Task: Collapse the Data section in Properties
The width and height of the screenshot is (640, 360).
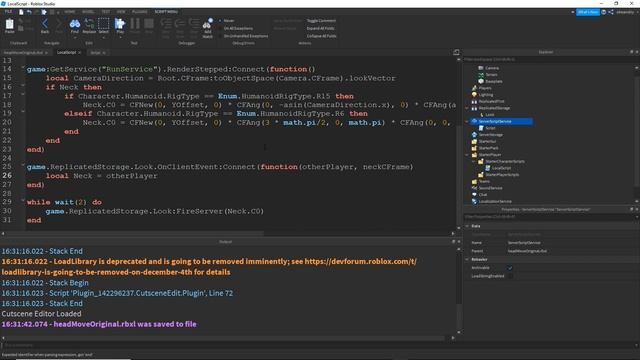Action: click(467, 226)
